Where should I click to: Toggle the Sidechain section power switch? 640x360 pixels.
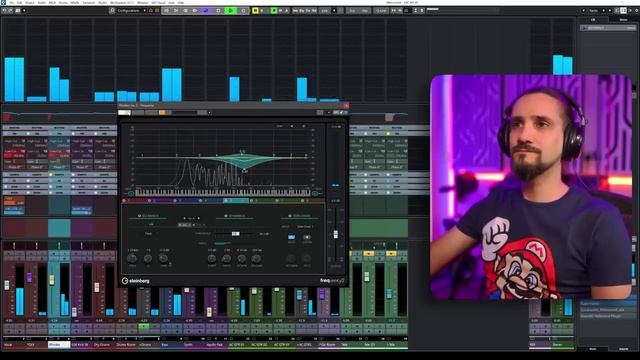(290, 216)
